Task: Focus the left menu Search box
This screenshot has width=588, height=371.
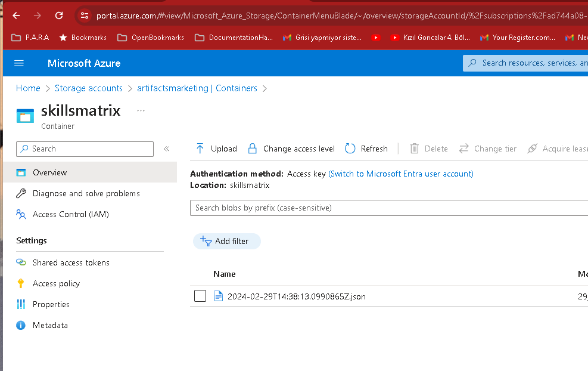Action: [x=85, y=149]
